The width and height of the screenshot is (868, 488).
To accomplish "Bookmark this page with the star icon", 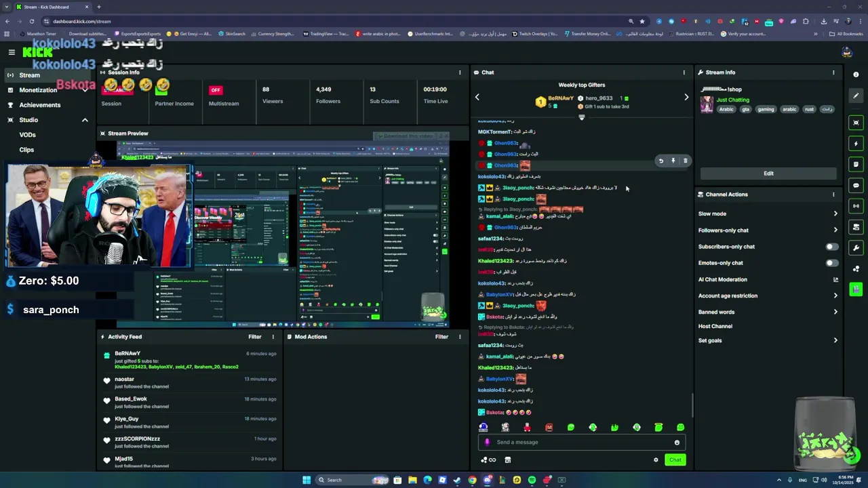I will [642, 21].
